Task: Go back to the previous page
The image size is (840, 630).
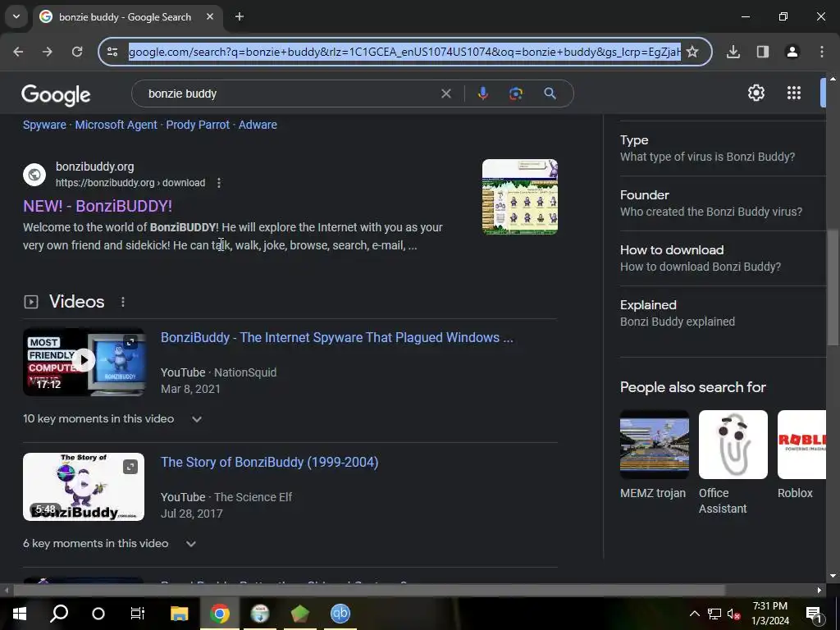Action: tap(18, 52)
